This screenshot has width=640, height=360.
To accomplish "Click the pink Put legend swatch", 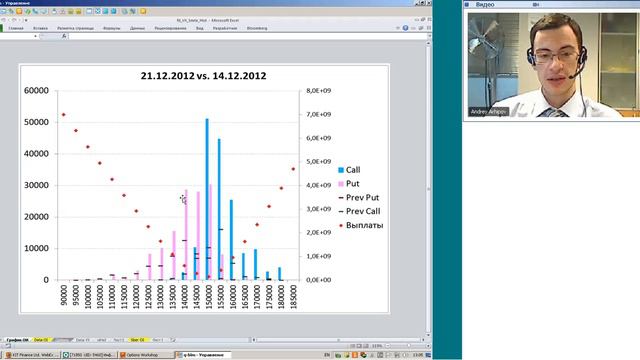I will coord(341,184).
